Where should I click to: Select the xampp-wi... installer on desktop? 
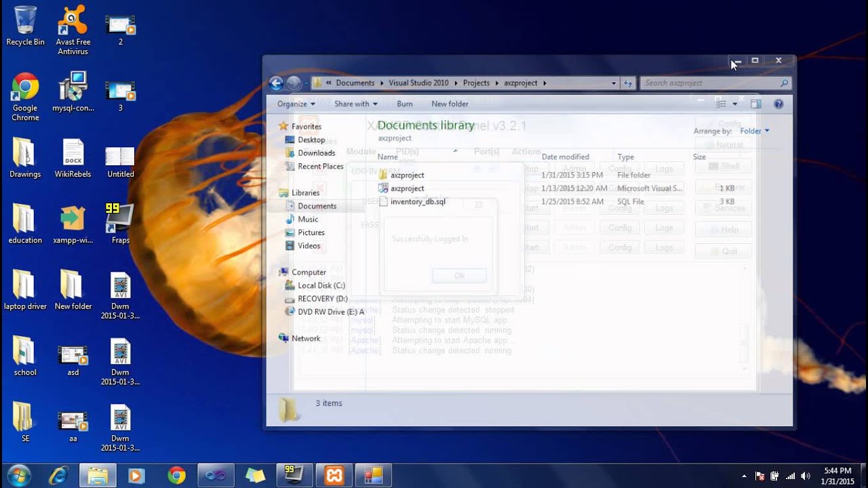point(73,224)
